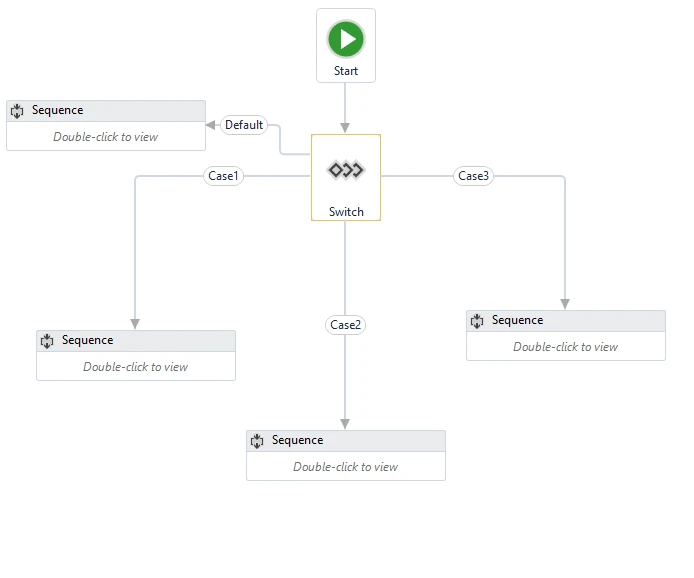Click 'Double-click to view' in the Case1 Sequence

[x=135, y=367]
